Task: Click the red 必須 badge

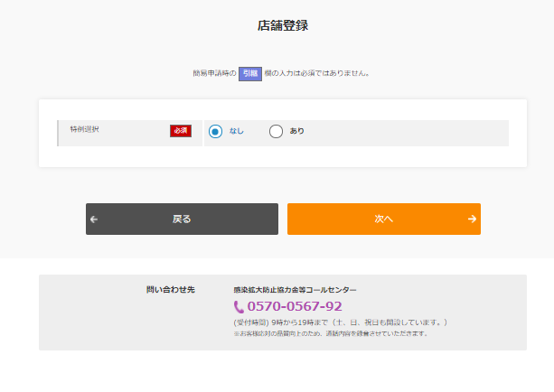Action: tap(181, 131)
